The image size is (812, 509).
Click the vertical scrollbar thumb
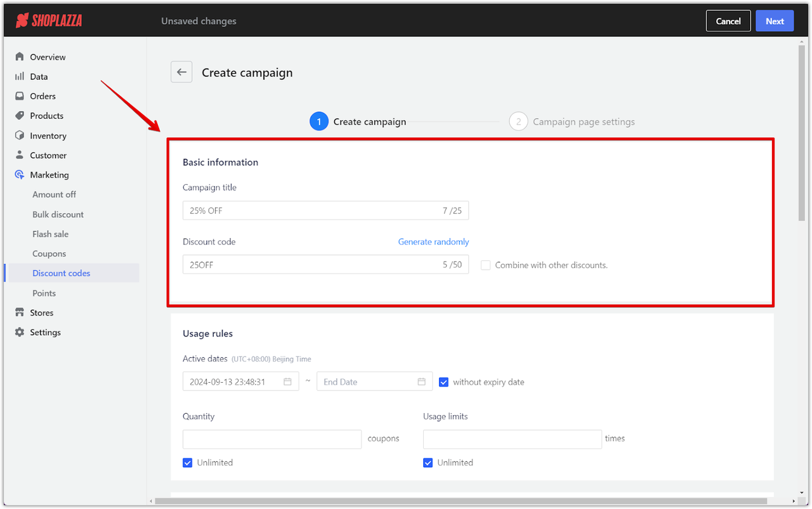pos(802,133)
